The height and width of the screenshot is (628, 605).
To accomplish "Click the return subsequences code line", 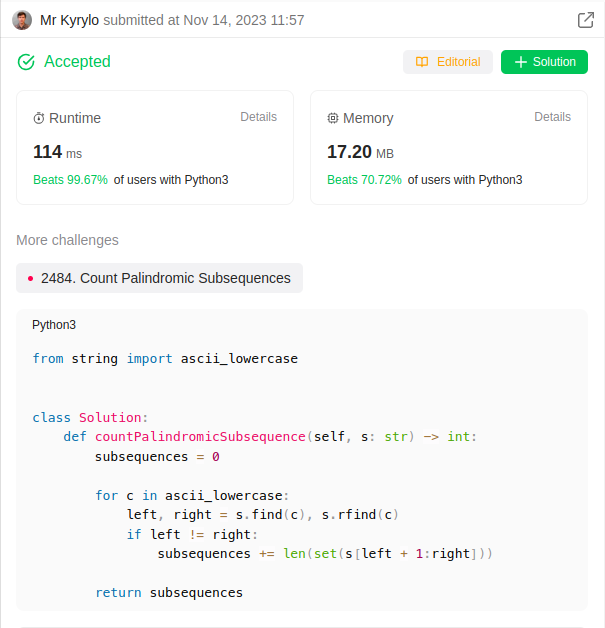I will (168, 592).
